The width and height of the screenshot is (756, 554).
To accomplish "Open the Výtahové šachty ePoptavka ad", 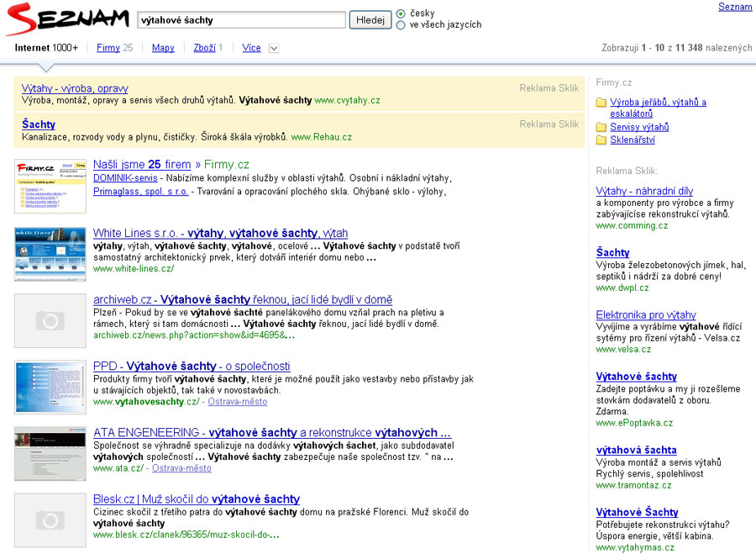I will pyautogui.click(x=637, y=377).
